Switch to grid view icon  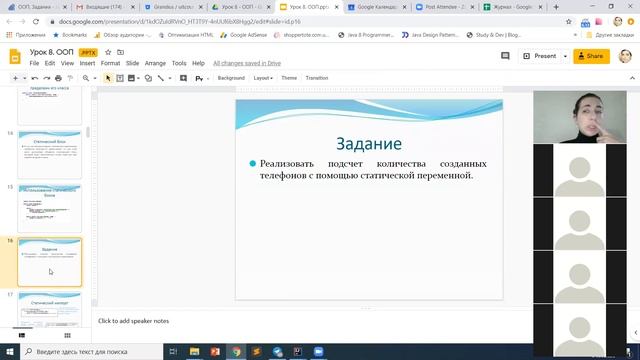pyautogui.click(x=67, y=335)
